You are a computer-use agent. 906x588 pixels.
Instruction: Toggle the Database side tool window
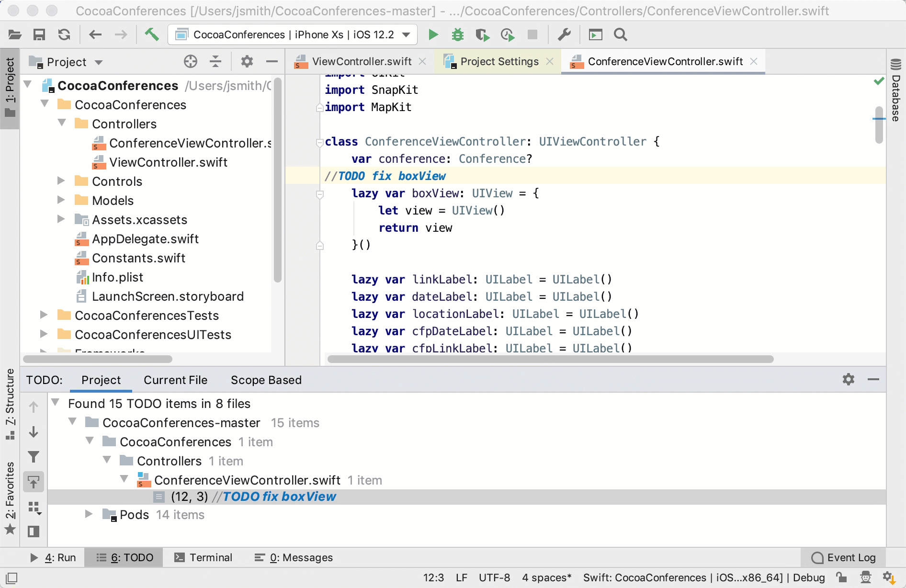tap(896, 90)
